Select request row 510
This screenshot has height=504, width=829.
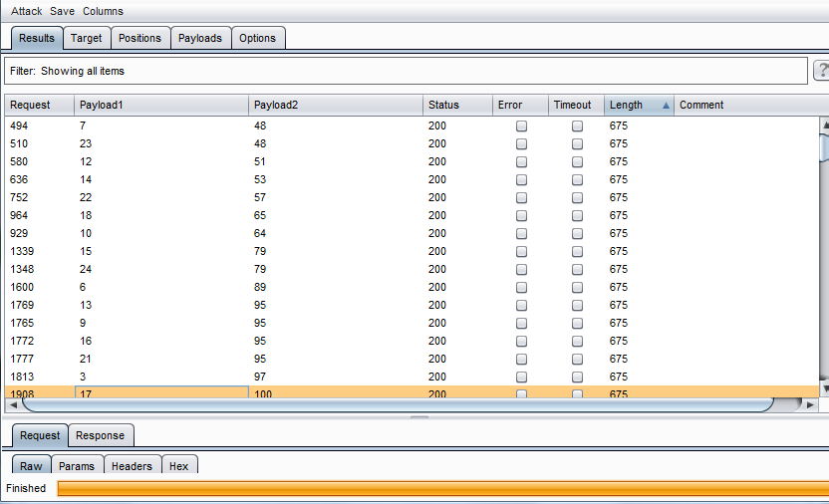point(412,143)
